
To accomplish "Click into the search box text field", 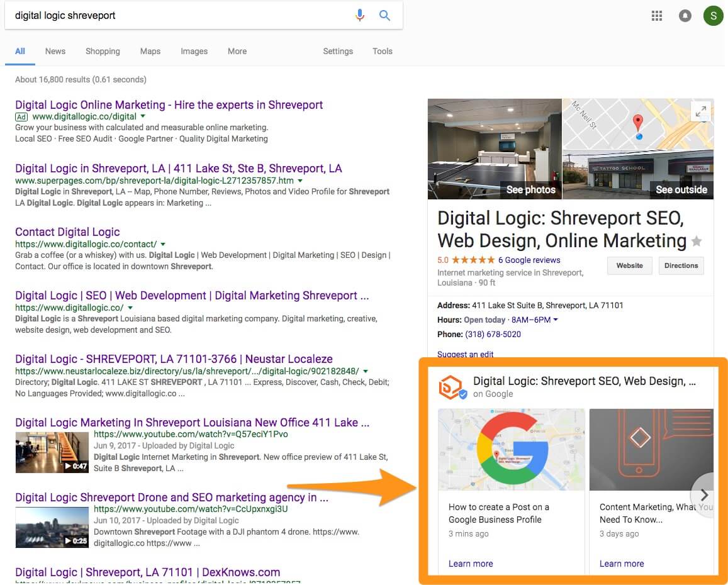I will coord(181,15).
